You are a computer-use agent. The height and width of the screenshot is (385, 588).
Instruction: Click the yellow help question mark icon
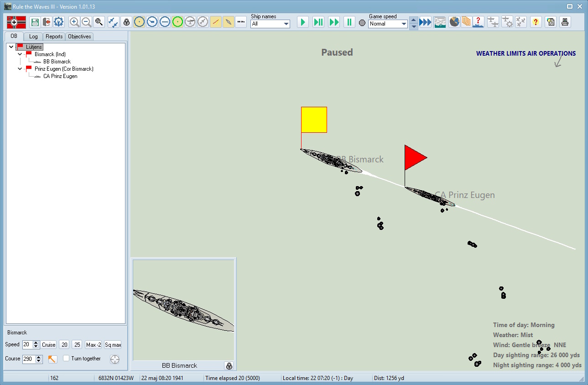coord(536,22)
